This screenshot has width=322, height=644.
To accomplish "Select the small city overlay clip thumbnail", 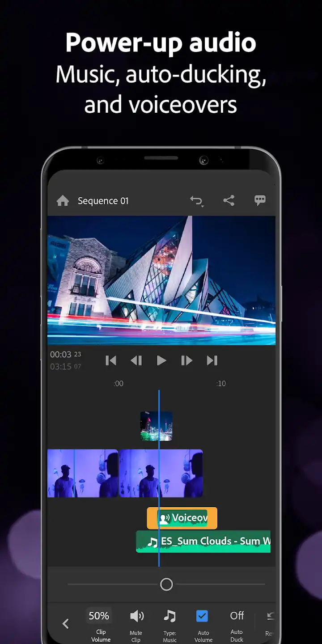I will [156, 426].
